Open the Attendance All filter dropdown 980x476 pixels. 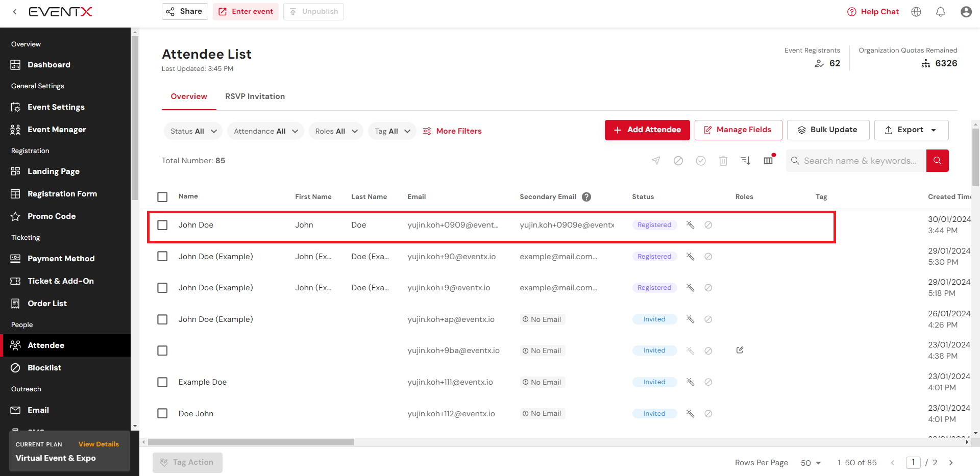tap(265, 131)
